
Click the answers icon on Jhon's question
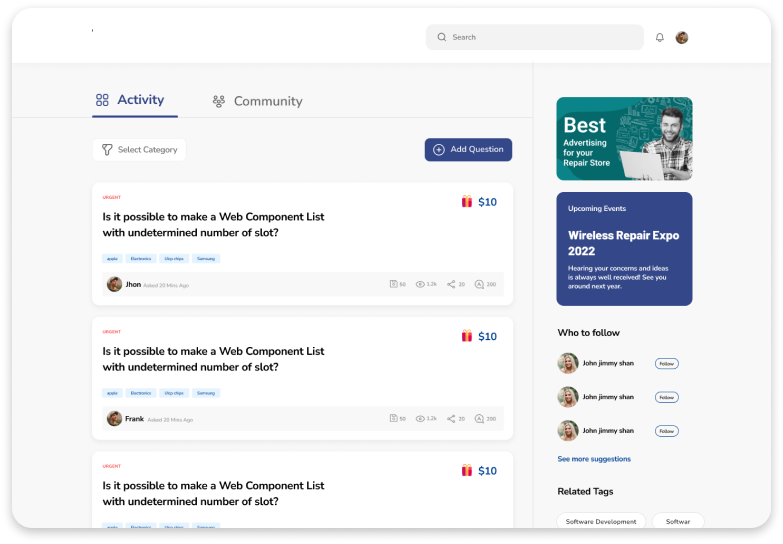tap(393, 285)
